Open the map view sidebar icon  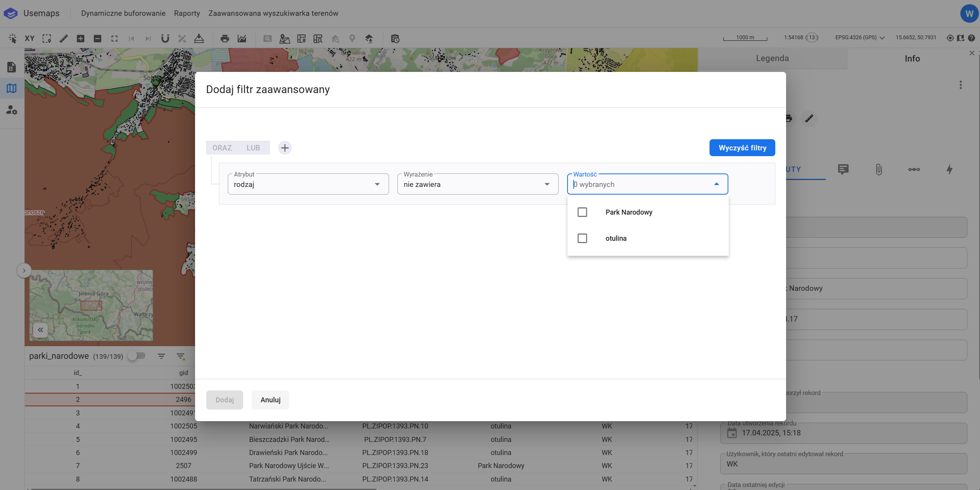point(12,88)
